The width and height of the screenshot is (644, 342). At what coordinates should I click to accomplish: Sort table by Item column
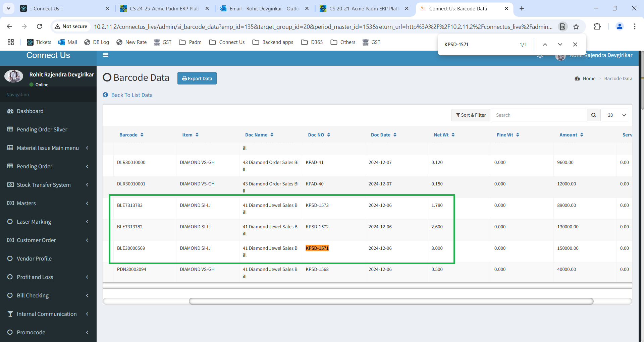tap(190, 135)
